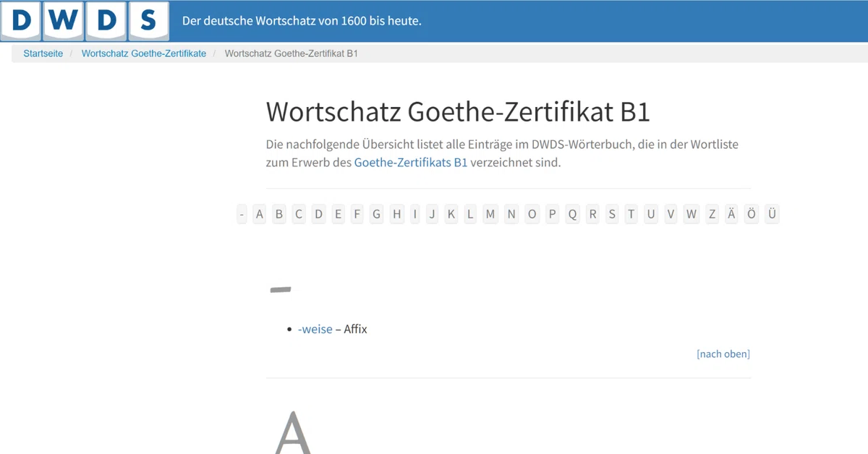Jump to letter L section
The width and height of the screenshot is (868, 454).
point(470,214)
